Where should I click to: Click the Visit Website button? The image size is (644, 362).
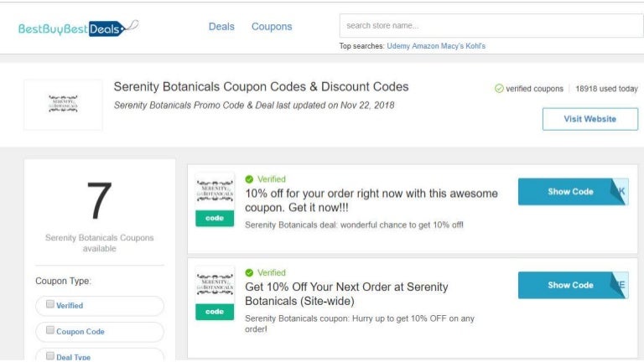click(x=590, y=119)
